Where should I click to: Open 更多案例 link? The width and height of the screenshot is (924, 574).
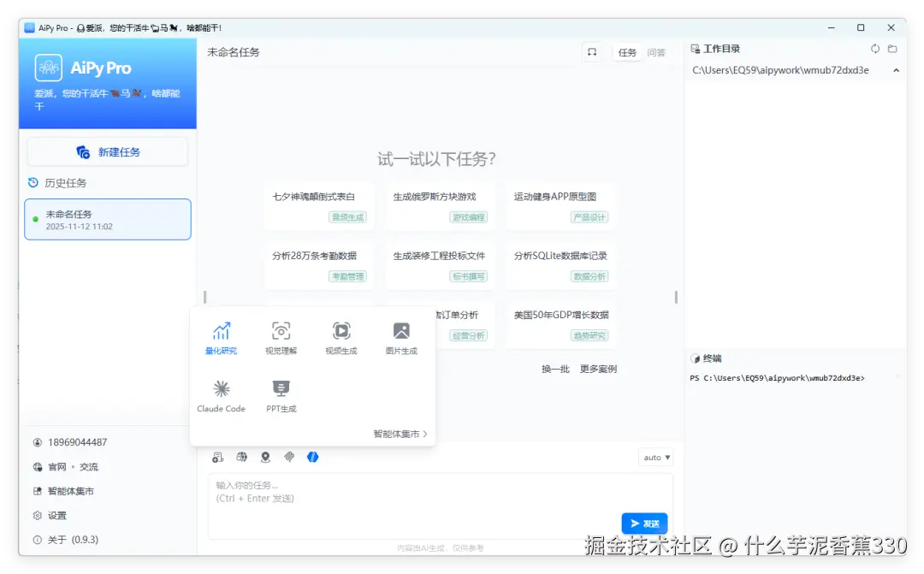coord(598,369)
